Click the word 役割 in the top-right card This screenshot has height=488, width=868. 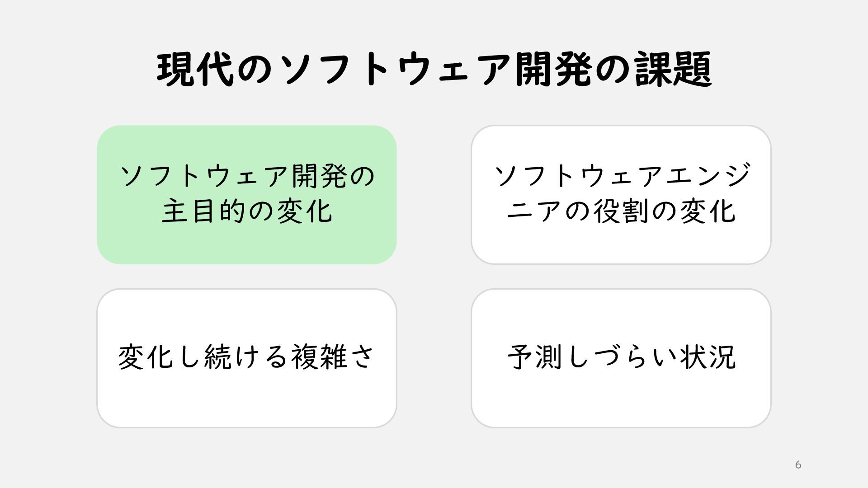[621, 211]
